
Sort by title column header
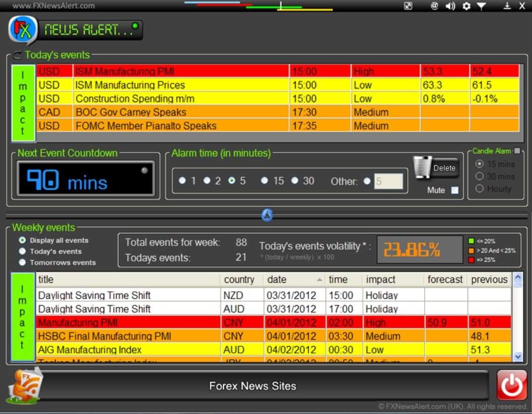(128, 280)
